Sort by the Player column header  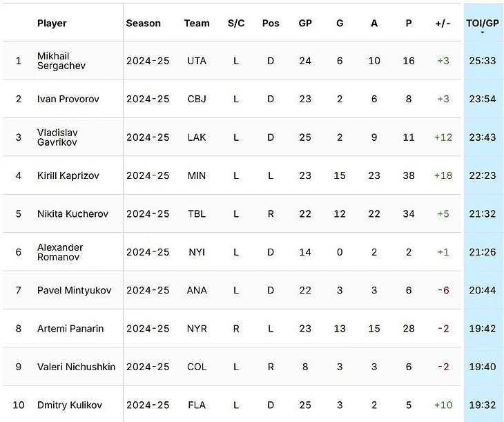[52, 23]
